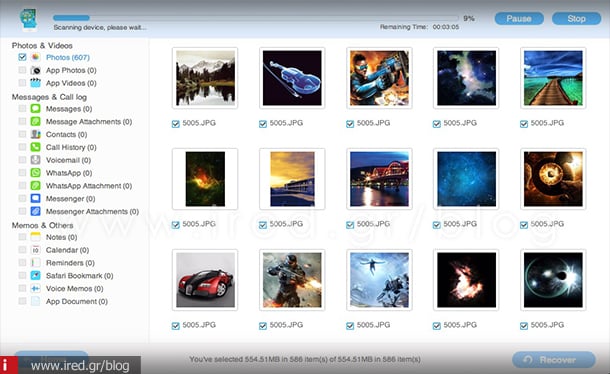Click the Voice Memos waveform icon
Viewport: 610px width, 374px height.
[x=35, y=288]
